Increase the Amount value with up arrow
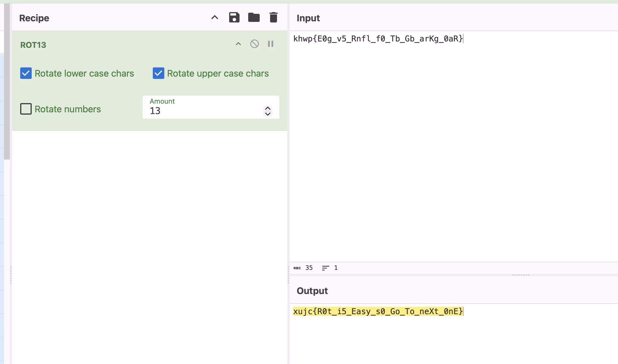The image size is (618, 364). [x=267, y=108]
